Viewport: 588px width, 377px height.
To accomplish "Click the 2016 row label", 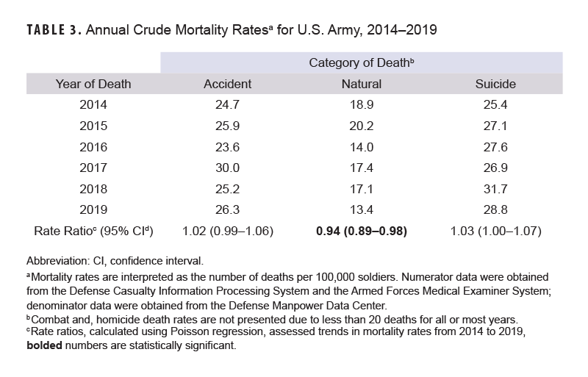I will click(x=93, y=148).
